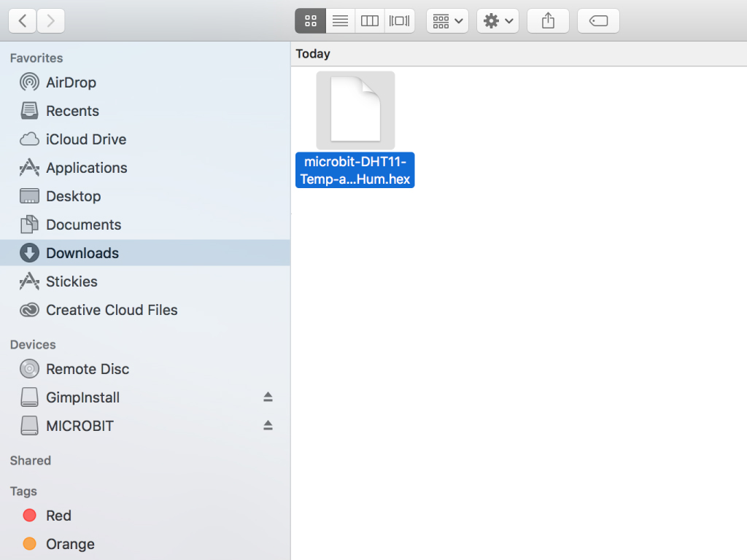This screenshot has height=560, width=747.
Task: Select Stickies in the sidebar
Action: pos(145,281)
